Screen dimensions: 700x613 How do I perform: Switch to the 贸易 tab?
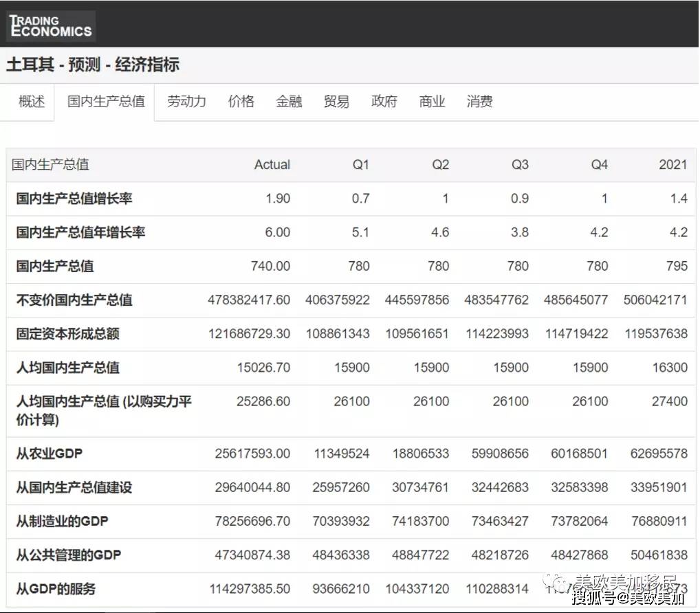coord(336,102)
